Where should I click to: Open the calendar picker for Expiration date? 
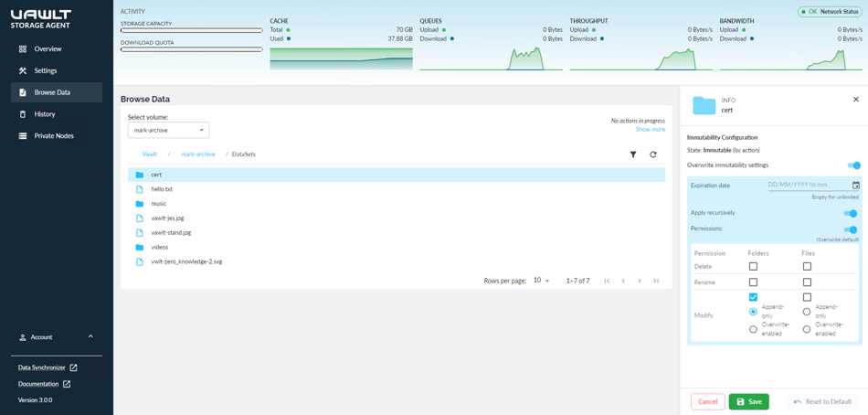pos(856,185)
